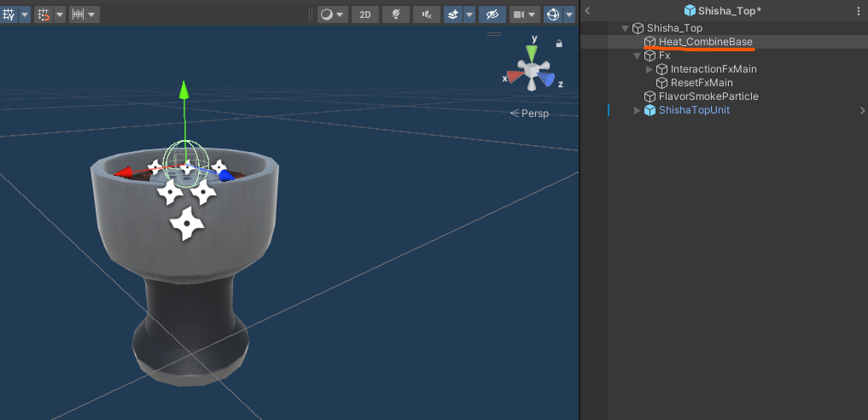Click the FlavorSmokeParticle cube icon
868x420 pixels.
point(650,96)
